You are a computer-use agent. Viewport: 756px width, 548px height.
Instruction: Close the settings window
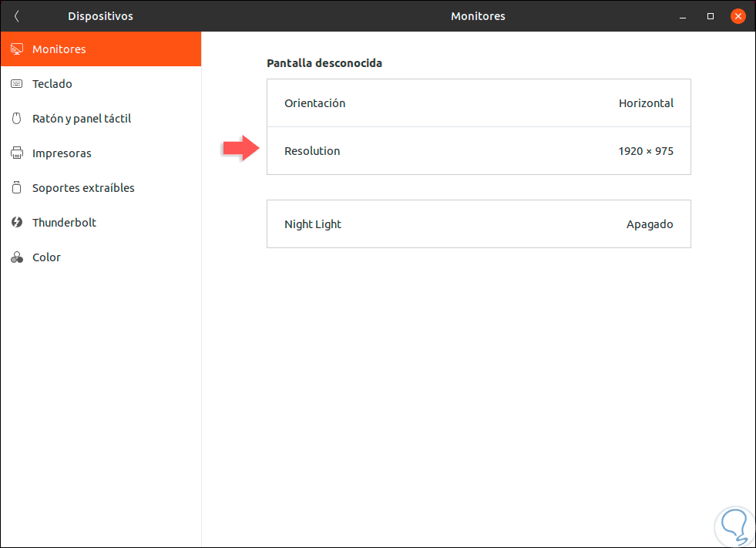(738, 16)
